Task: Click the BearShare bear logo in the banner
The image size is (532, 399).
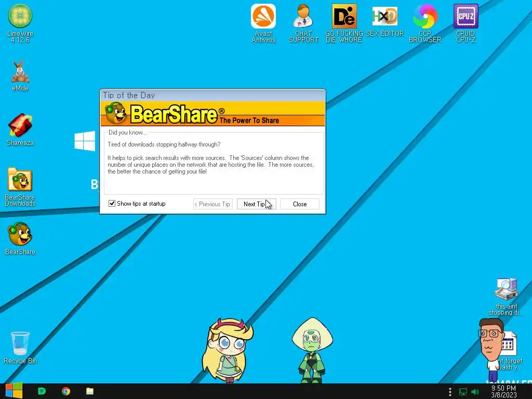Action: (x=116, y=113)
